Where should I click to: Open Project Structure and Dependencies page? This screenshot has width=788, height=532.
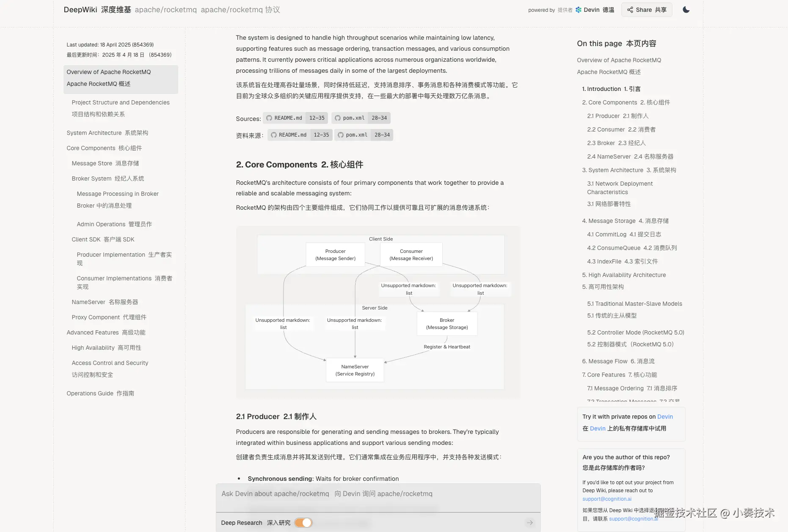click(121, 108)
